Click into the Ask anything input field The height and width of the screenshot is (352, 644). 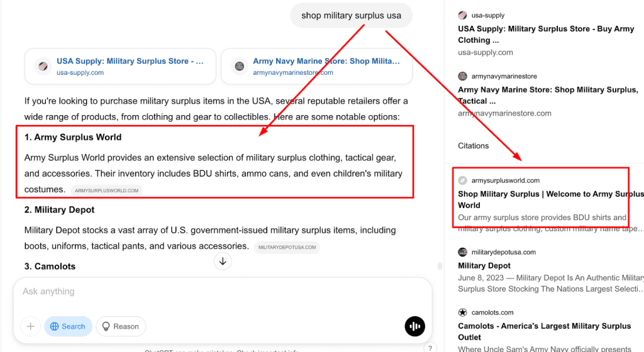pyautogui.click(x=223, y=292)
